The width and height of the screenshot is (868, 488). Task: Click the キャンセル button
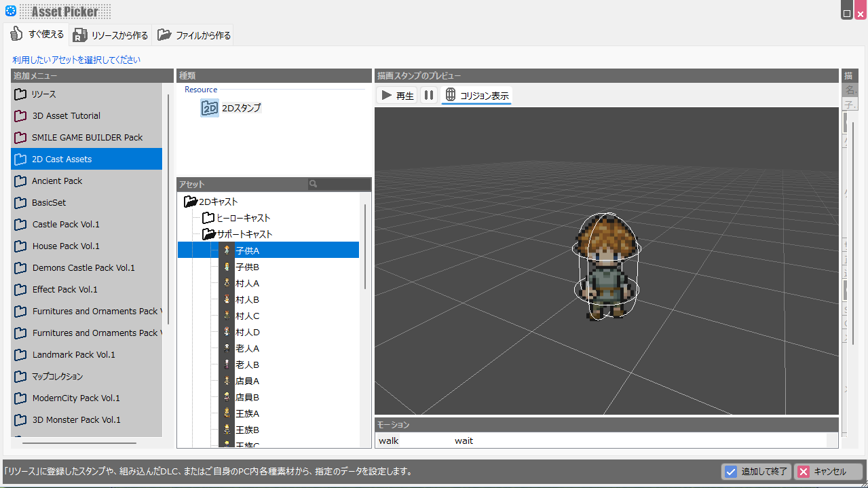tap(828, 472)
